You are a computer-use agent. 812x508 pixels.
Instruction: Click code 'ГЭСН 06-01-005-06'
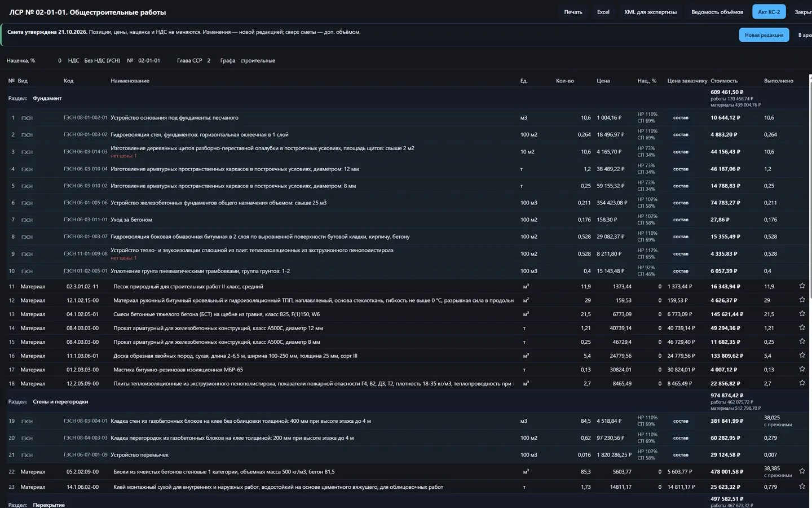pos(85,203)
